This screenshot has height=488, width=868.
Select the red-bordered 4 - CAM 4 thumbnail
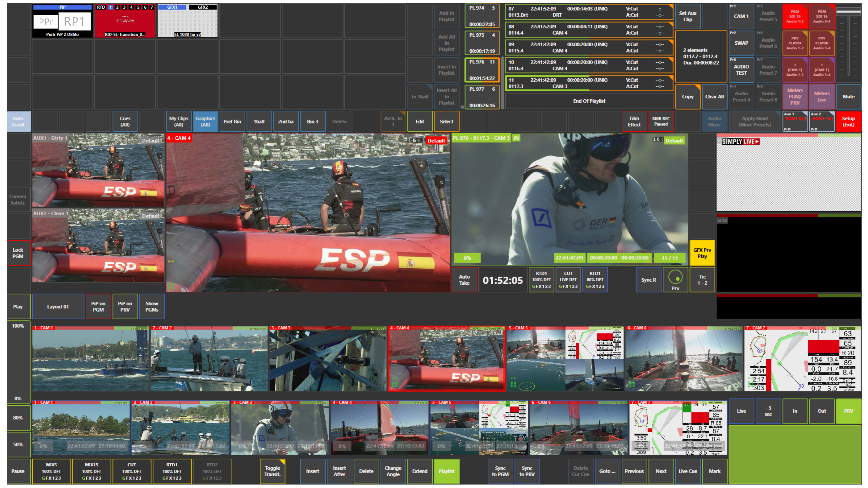tap(446, 358)
